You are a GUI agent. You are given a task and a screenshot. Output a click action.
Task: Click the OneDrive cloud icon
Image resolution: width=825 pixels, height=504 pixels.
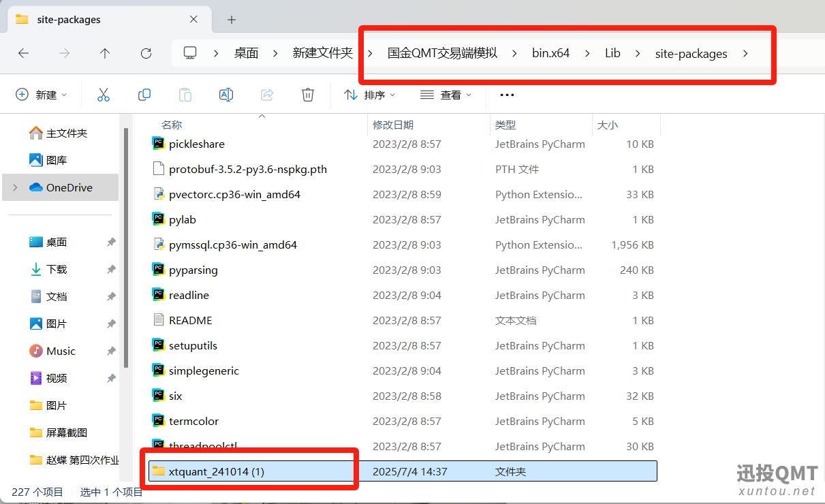[36, 187]
